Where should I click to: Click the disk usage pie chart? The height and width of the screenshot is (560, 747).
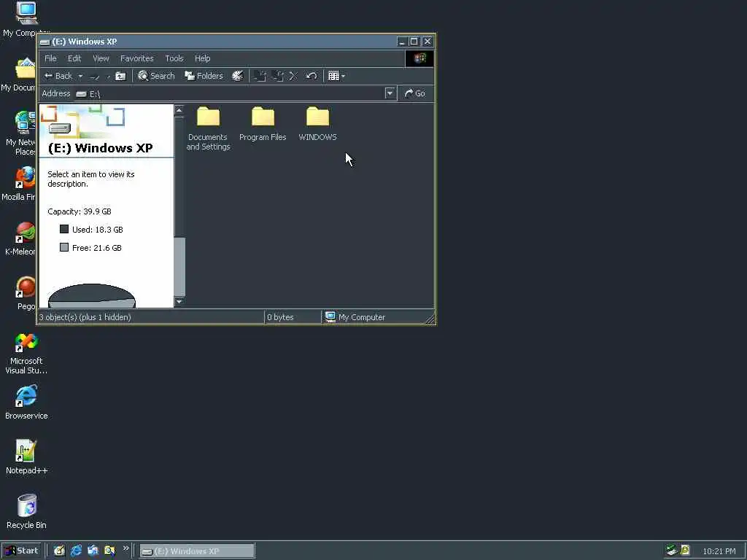(91, 296)
